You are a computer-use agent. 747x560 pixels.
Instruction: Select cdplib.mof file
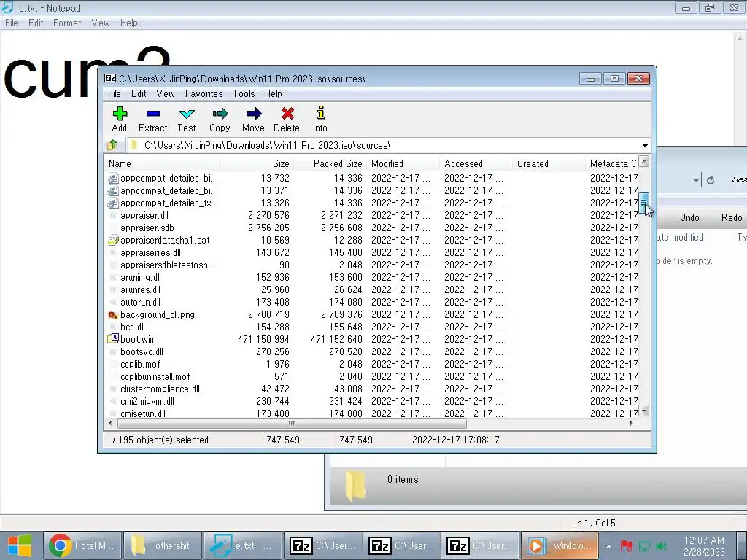(140, 364)
